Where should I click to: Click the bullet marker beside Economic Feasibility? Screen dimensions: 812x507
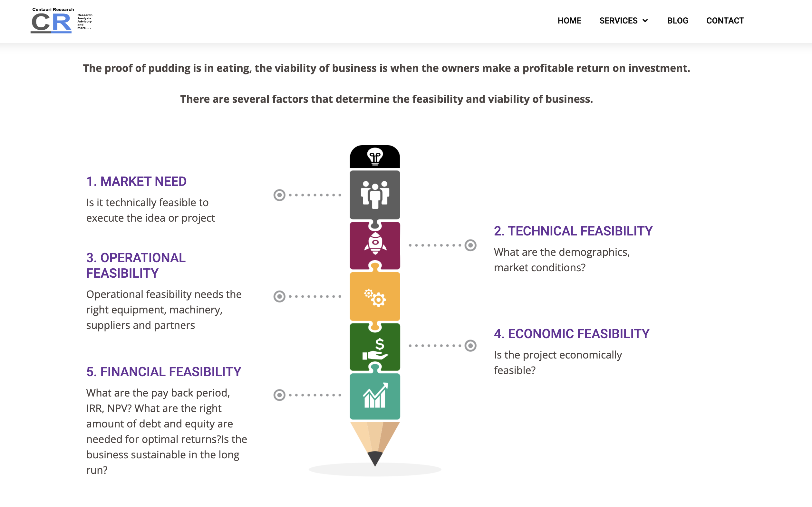470,345
